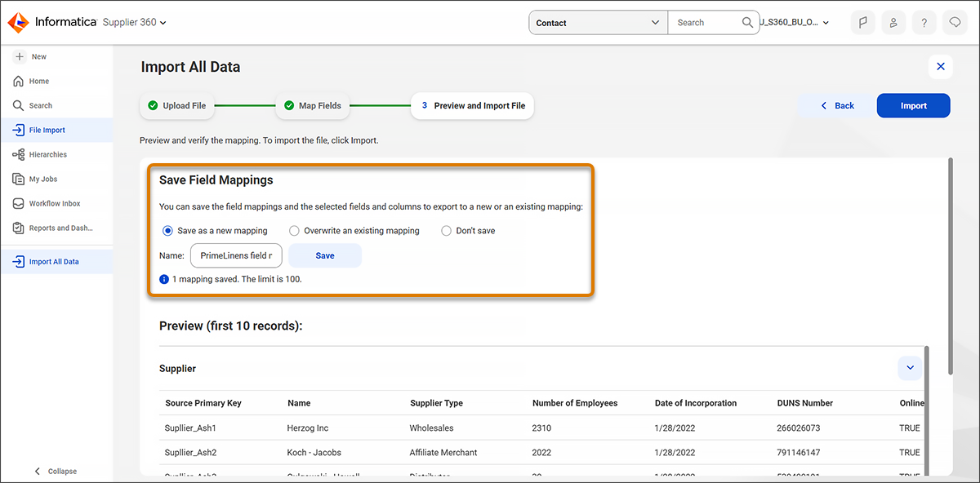Select Preview and Import File step
Screen dimensions: 980x483
472,105
